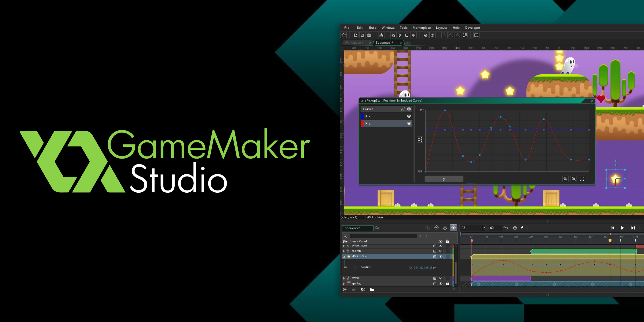644x322 pixels.
Task: Select the Debug (bug) tool in the toolbar
Action: click(393, 35)
